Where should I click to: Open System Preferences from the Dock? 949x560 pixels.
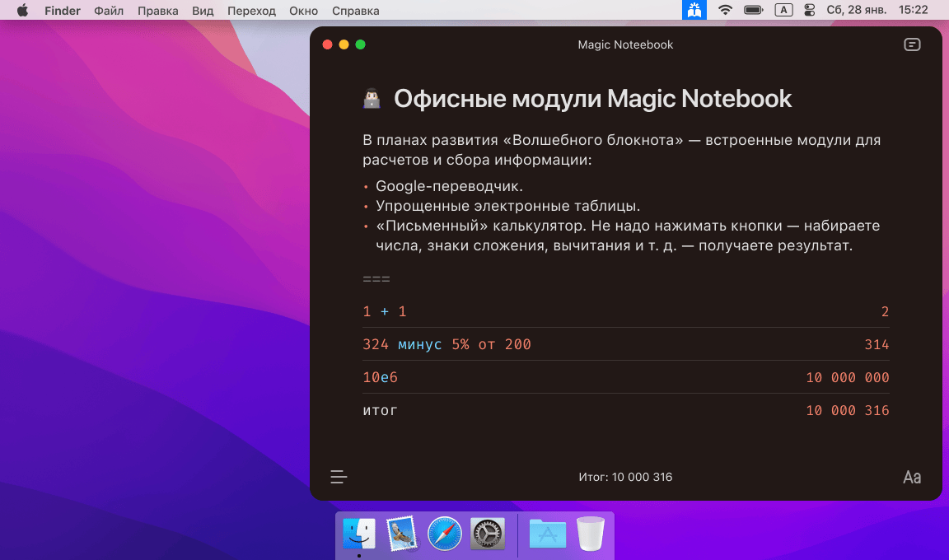click(x=488, y=534)
